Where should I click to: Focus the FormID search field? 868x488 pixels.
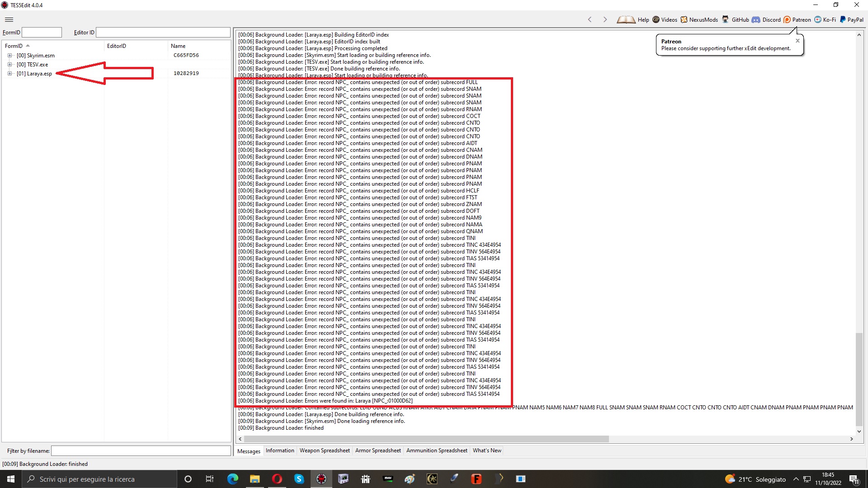42,33
